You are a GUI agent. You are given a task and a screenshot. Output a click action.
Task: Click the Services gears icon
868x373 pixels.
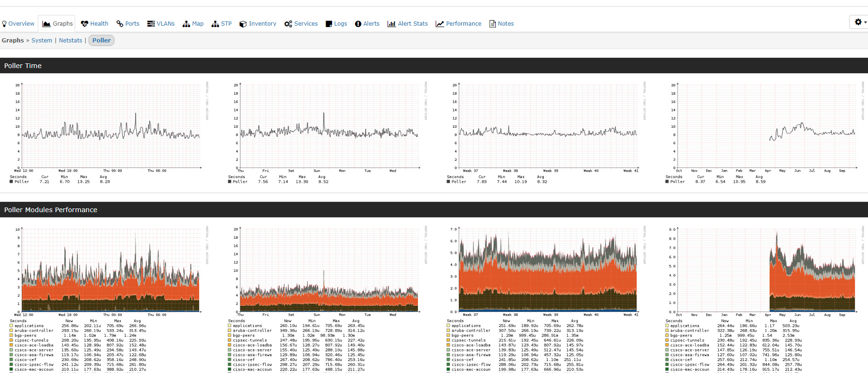288,24
